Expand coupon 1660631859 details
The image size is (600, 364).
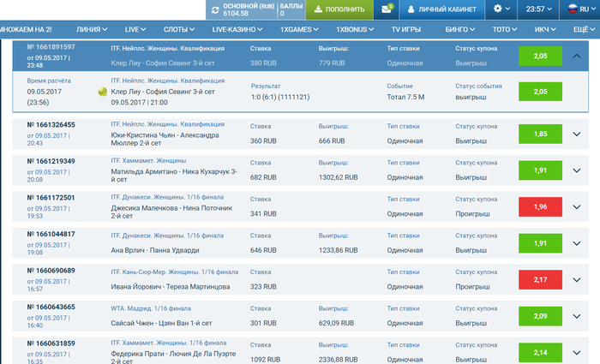577,353
